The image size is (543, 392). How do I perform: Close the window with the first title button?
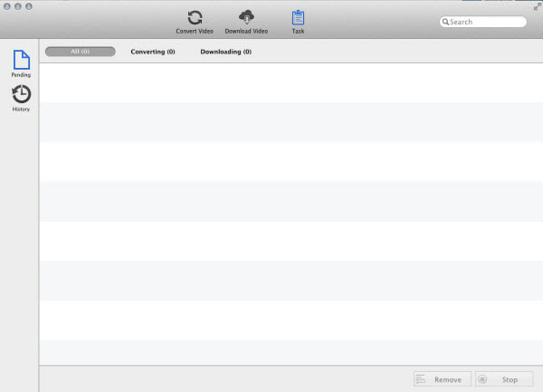pos(7,6)
